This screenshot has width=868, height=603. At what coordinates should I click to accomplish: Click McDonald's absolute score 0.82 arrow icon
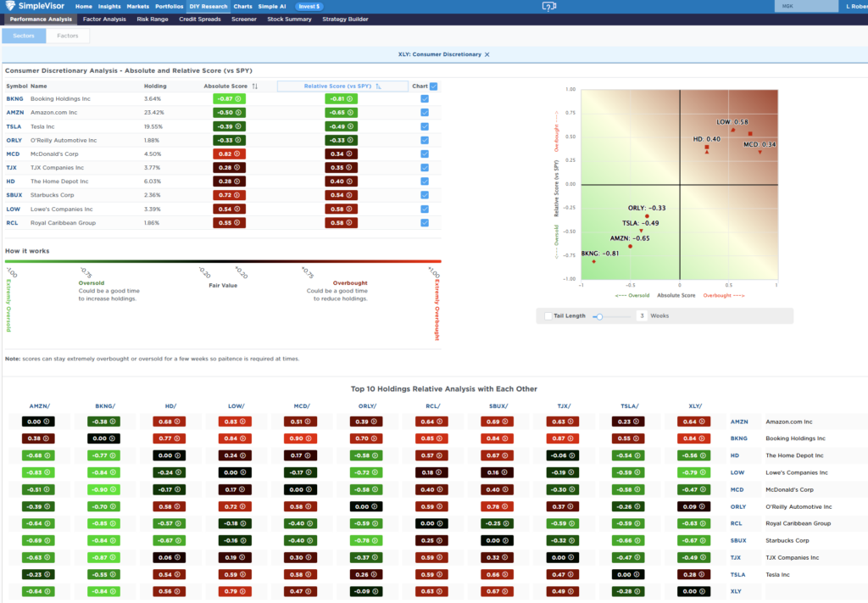coord(240,154)
